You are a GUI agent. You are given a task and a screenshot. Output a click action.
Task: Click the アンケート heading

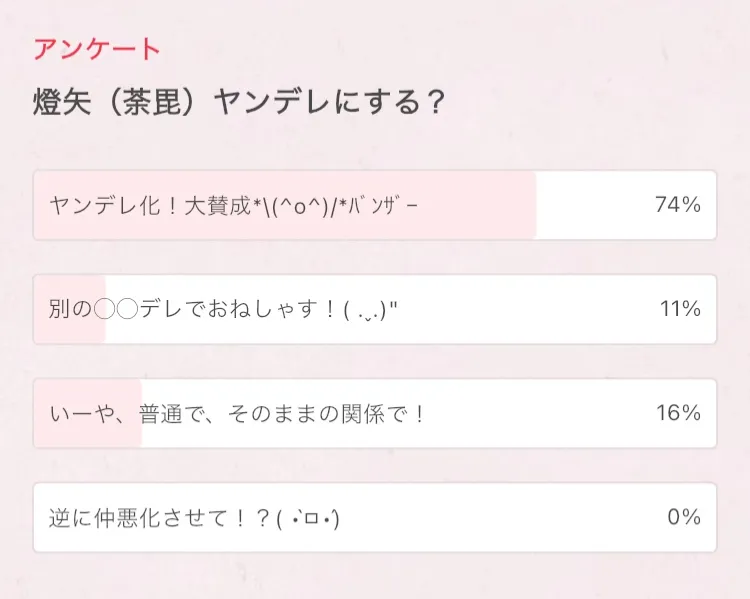coord(96,49)
